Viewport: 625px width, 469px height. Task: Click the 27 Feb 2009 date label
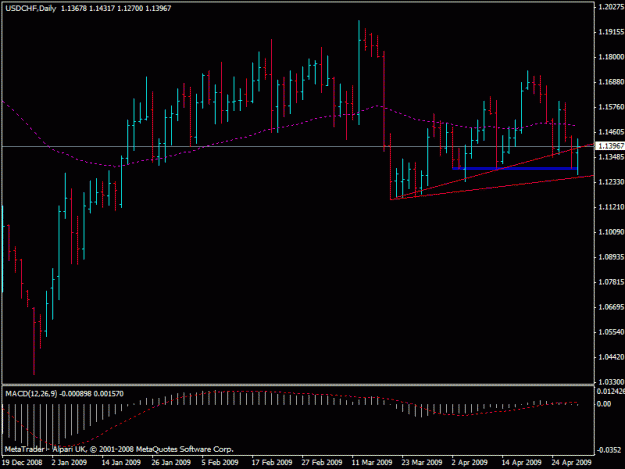point(322,463)
